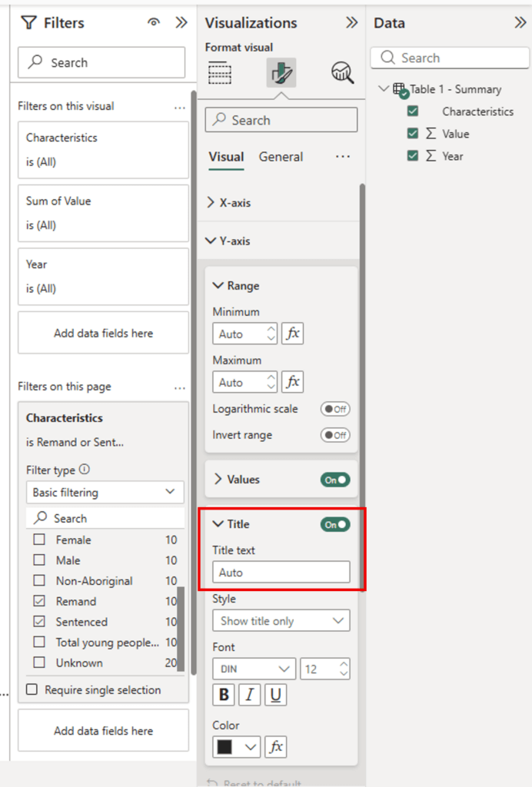Screen dimensions: 532x787
Task: Select the Format visual paintbrush icon
Action: [281, 73]
